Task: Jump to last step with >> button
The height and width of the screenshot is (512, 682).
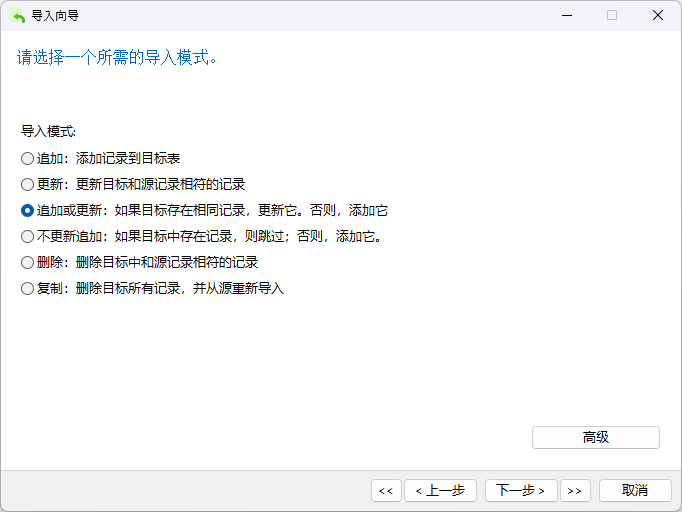Action: [574, 490]
